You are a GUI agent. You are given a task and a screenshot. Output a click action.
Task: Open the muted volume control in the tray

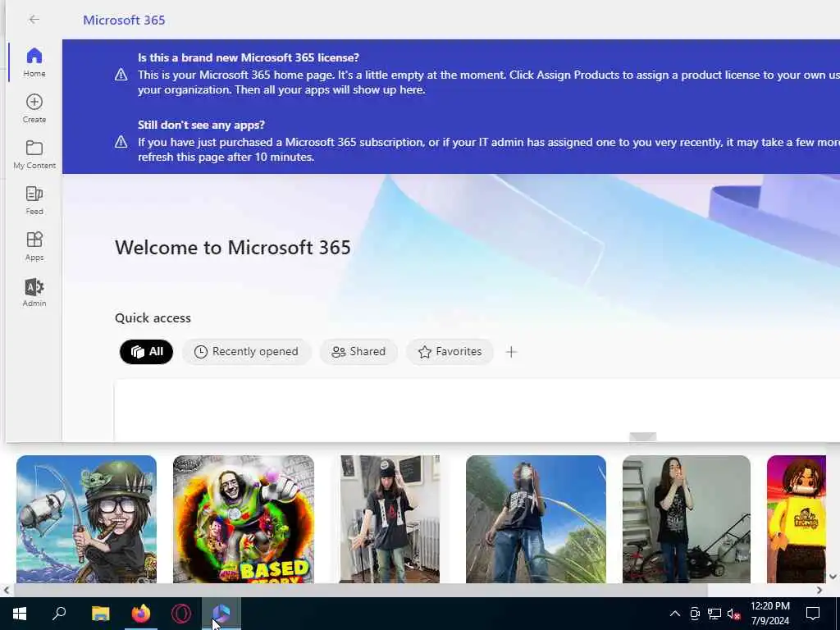[x=733, y=614]
